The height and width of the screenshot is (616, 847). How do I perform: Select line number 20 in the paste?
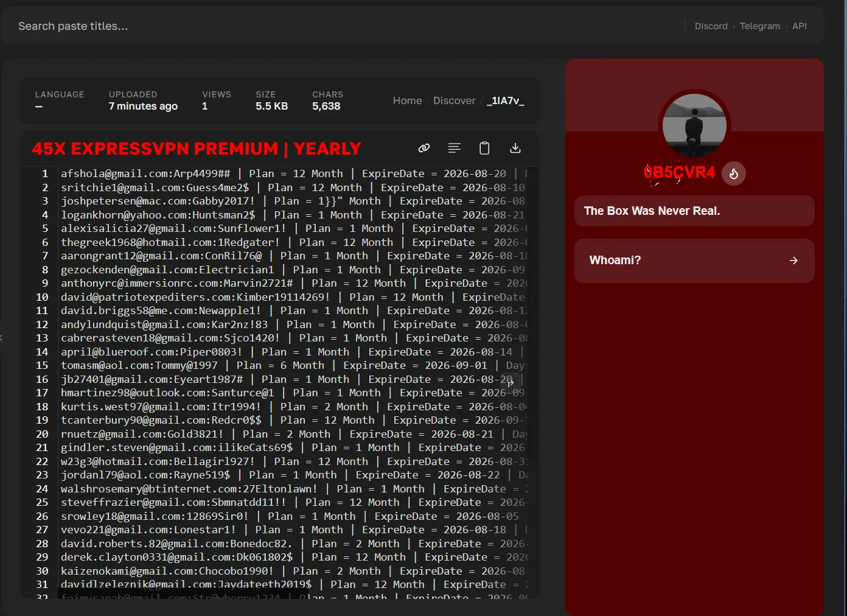[x=42, y=434]
